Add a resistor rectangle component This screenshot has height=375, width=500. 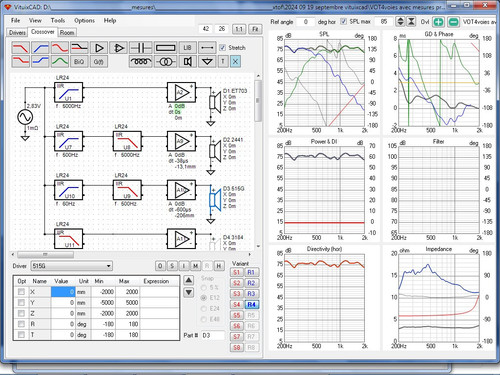pos(165,48)
